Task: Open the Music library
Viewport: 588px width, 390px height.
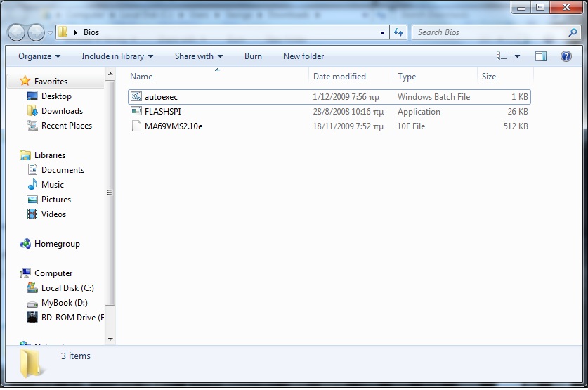Action: [53, 185]
